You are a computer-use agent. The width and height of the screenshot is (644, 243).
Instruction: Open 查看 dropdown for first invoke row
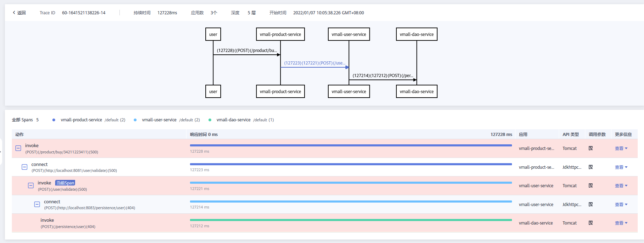(x=621, y=149)
